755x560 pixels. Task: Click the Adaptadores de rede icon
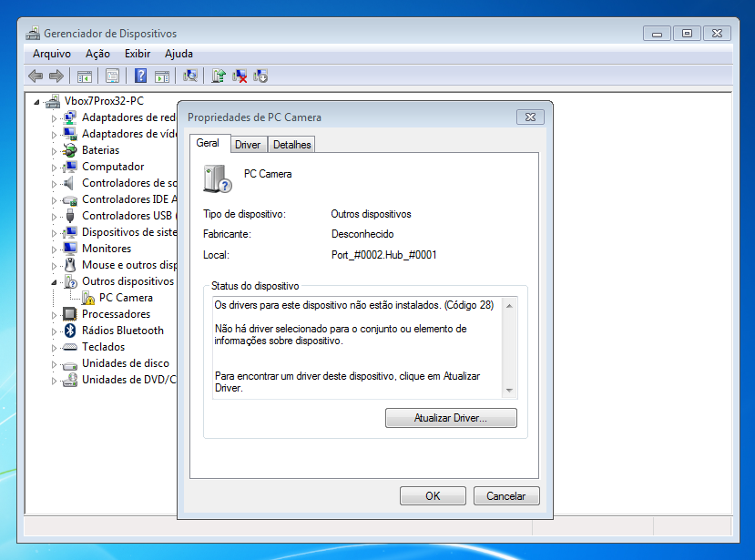pos(70,117)
